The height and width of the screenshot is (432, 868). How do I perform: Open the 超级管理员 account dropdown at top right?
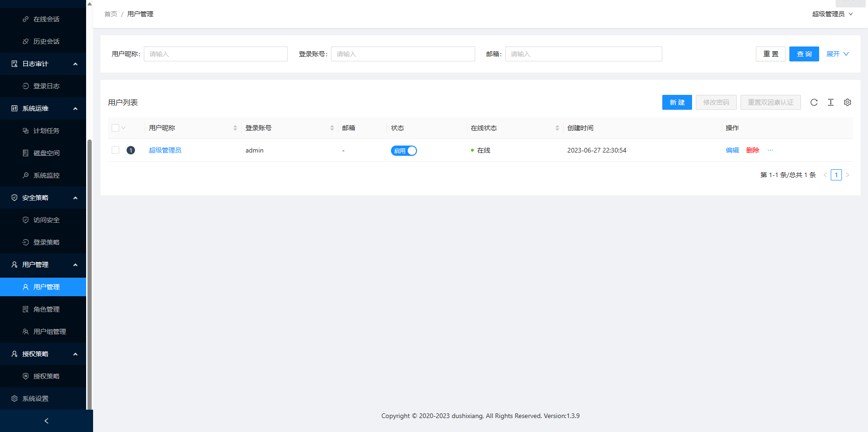(x=832, y=14)
